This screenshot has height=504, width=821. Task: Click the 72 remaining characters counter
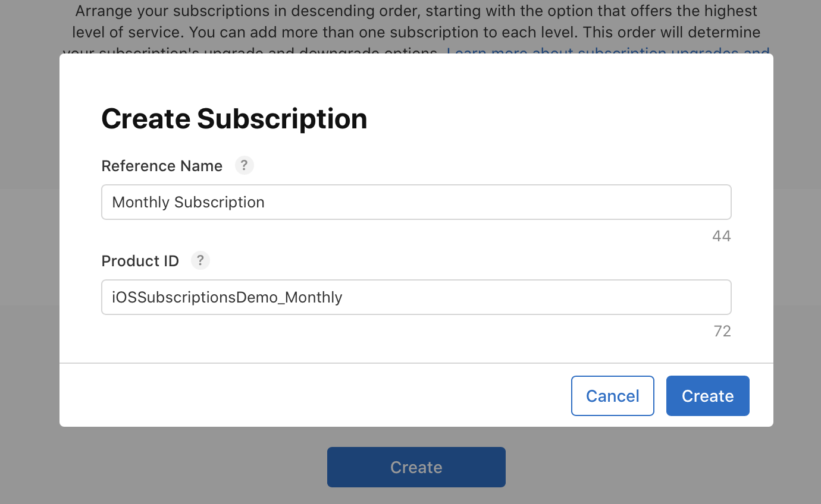click(x=722, y=332)
